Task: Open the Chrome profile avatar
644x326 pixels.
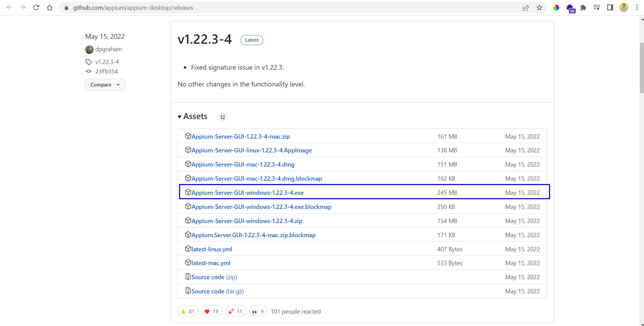Action: (623, 7)
